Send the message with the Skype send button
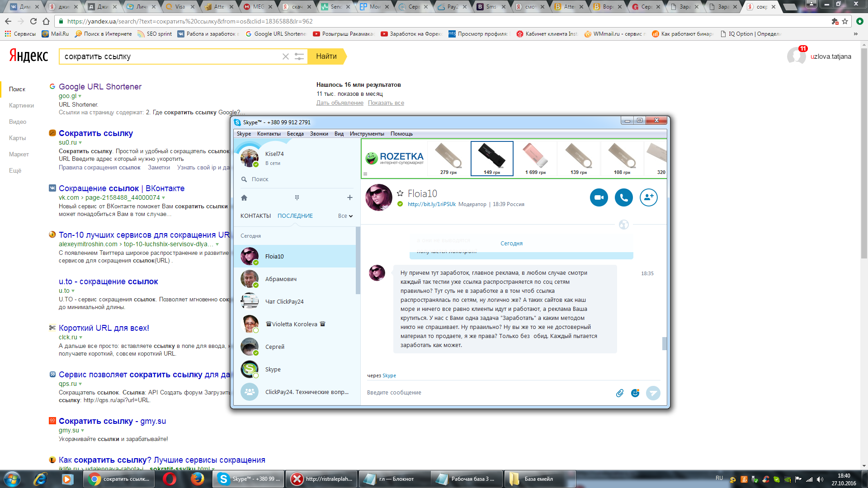The image size is (868, 488). point(653,393)
